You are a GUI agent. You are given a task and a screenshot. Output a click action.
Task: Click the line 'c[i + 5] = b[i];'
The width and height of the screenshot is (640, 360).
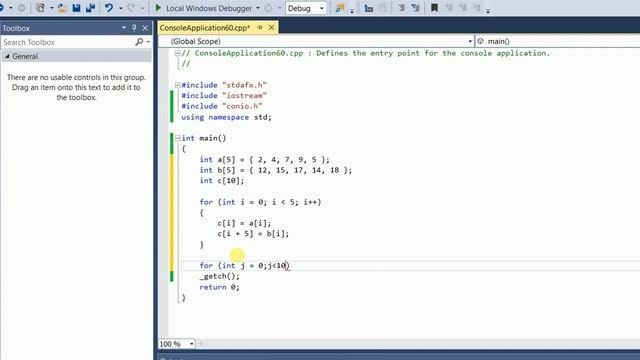[x=253, y=233]
